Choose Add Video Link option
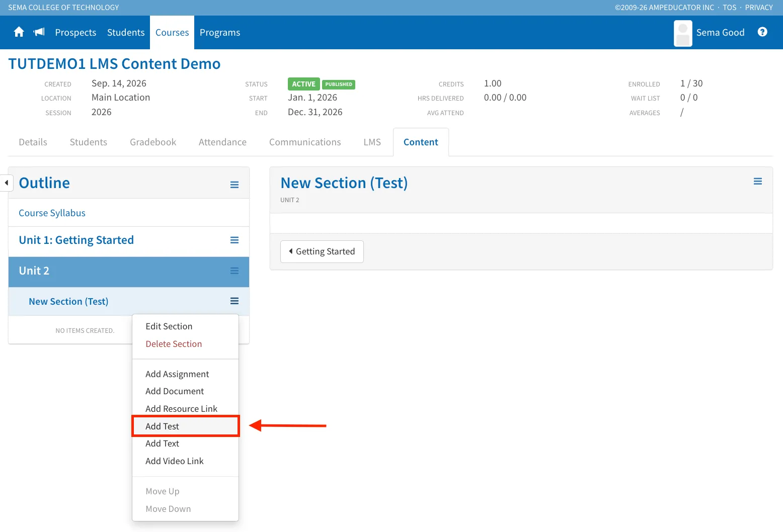Image resolution: width=783 pixels, height=532 pixels. [x=175, y=461]
